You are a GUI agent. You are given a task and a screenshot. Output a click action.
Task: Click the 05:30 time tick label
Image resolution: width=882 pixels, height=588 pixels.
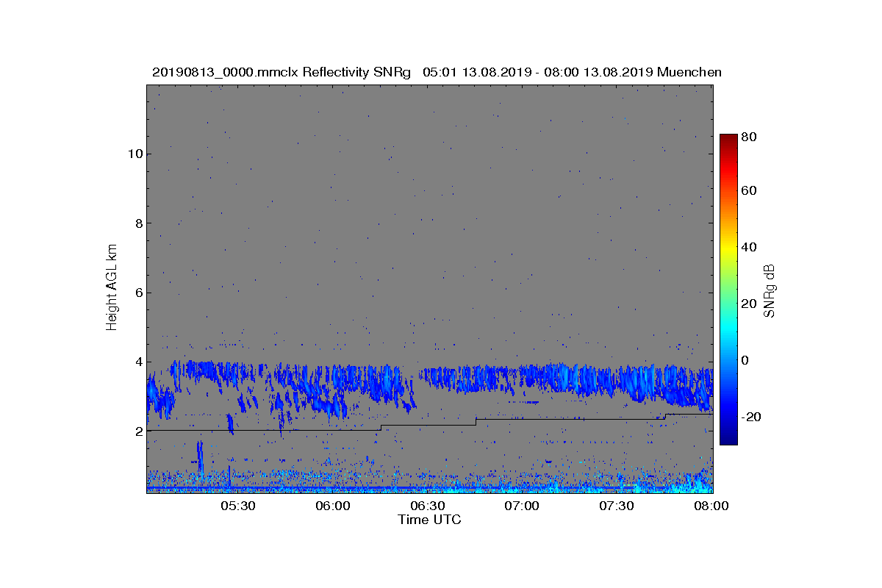coord(238,506)
